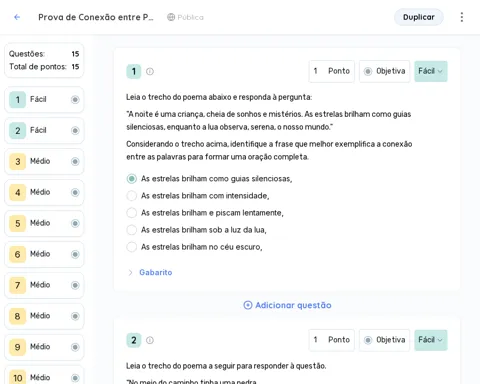
Task: Open the Fácil difficulty dropdown on question 1
Action: pos(431,71)
